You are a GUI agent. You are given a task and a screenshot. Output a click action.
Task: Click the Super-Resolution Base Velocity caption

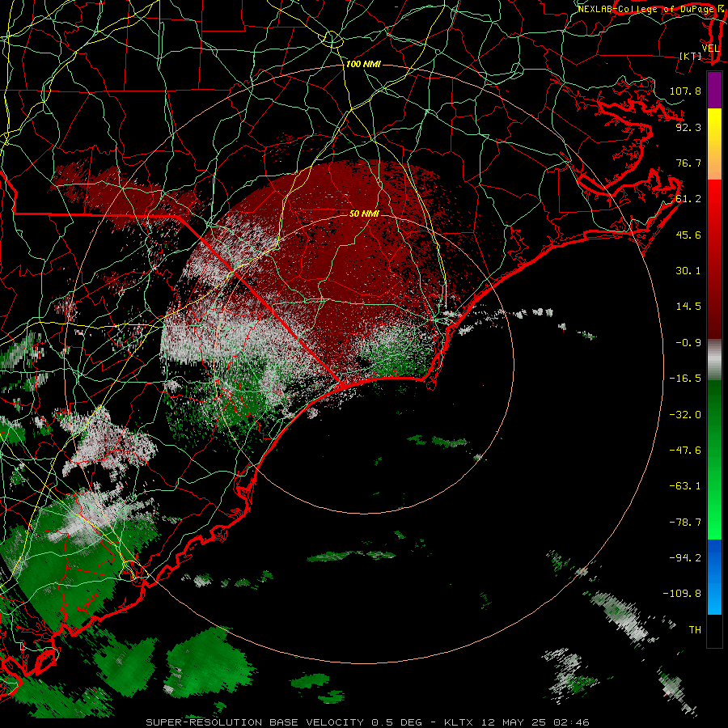tap(368, 722)
